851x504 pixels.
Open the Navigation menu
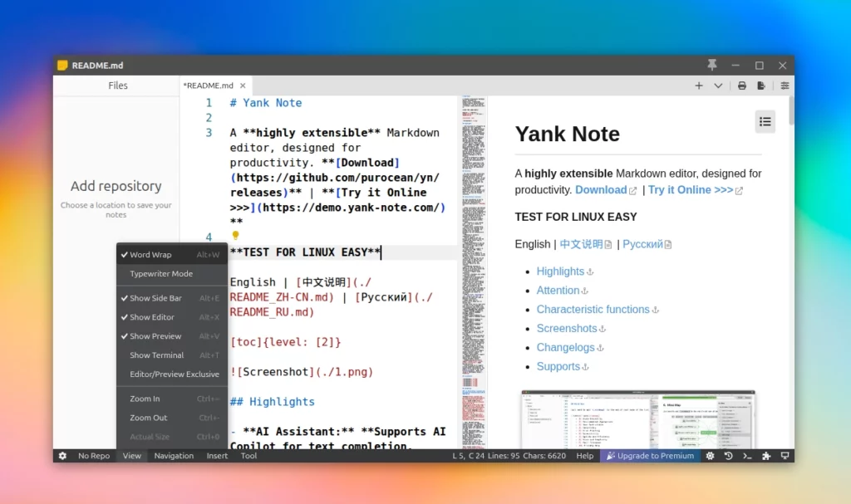(174, 456)
